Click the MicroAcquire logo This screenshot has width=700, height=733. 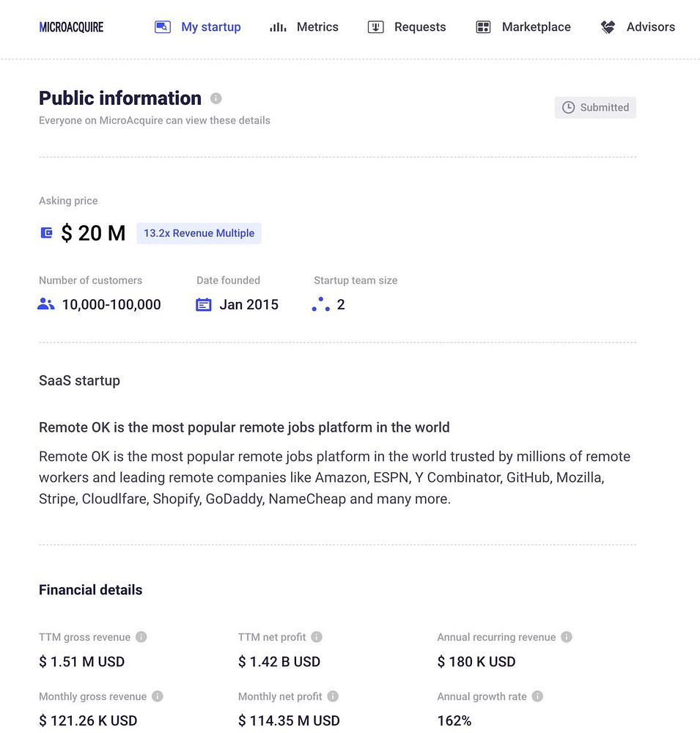click(71, 27)
